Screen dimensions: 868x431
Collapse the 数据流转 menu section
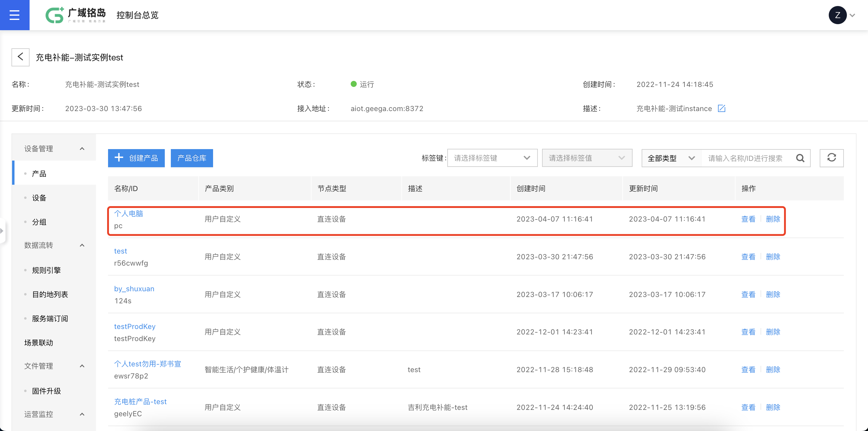82,245
